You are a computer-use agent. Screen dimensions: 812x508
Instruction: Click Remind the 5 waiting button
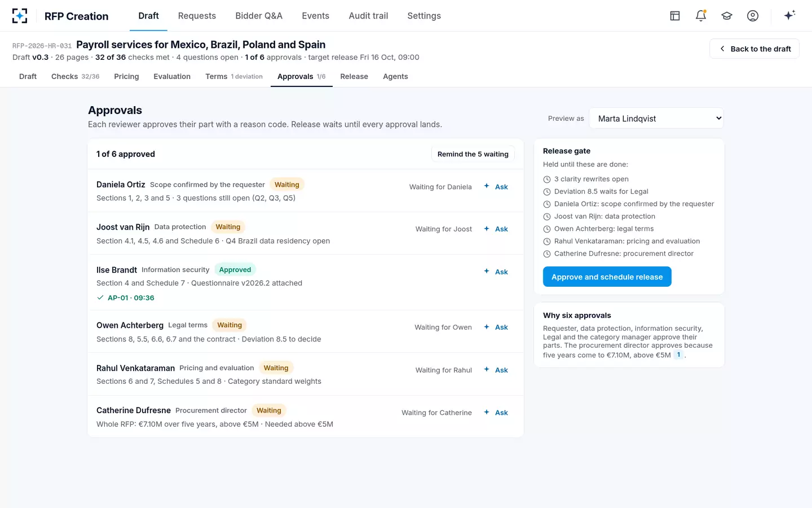point(473,154)
